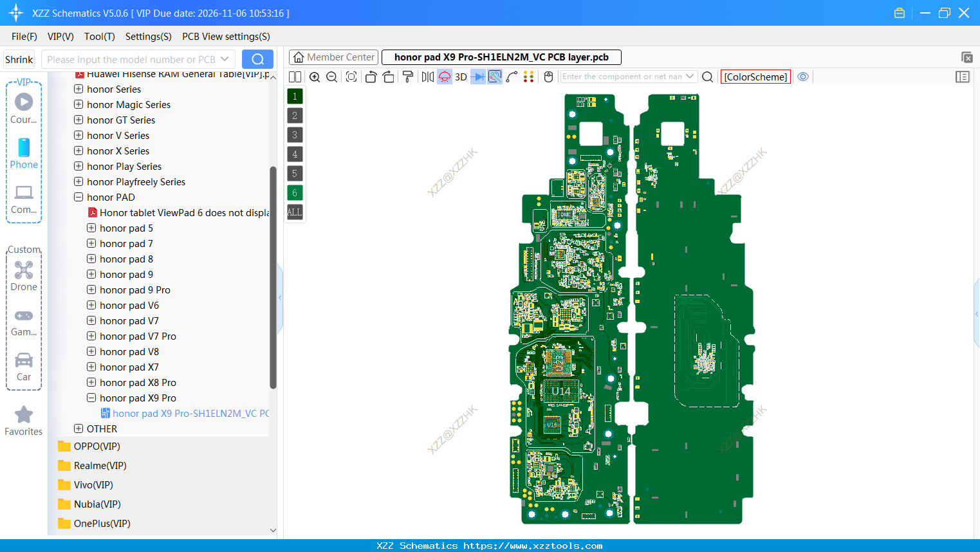Viewport: 980px width, 552px height.
Task: Click the ColorScheme button
Action: point(755,77)
